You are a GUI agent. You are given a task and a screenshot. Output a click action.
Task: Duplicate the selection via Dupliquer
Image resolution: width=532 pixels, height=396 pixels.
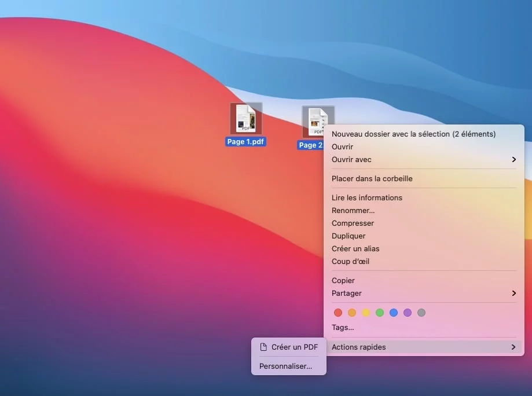coord(348,236)
